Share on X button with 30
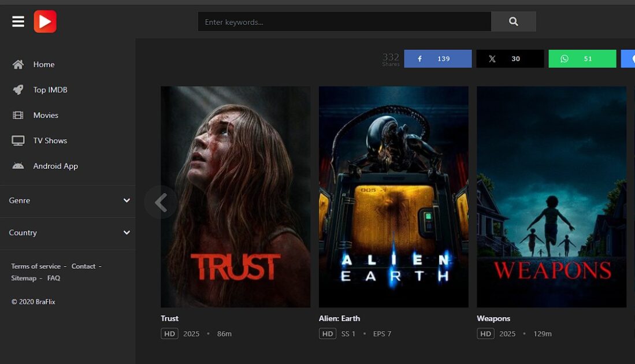This screenshot has width=635, height=364. [510, 59]
